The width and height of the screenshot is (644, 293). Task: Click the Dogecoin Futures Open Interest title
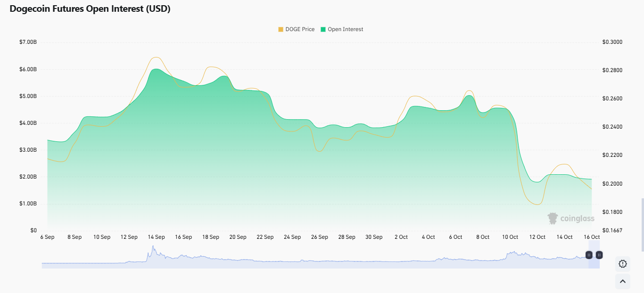tap(90, 9)
